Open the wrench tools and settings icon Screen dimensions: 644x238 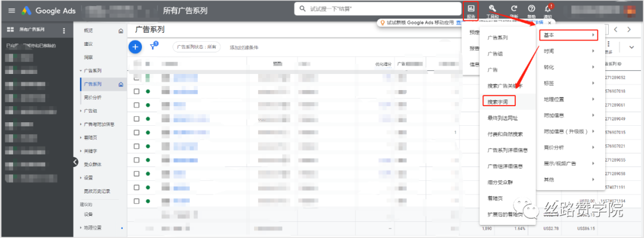[x=493, y=8]
